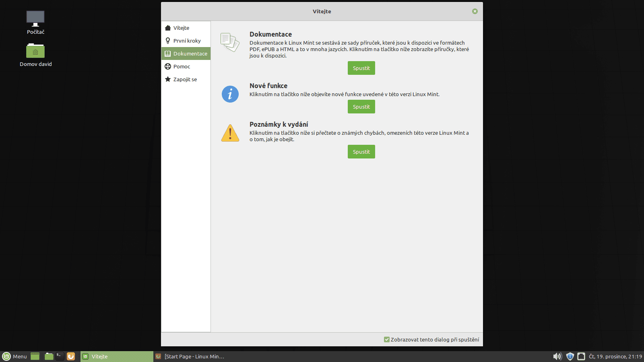This screenshot has width=644, height=362.
Task: Open the Pomoc section
Action: point(181,66)
